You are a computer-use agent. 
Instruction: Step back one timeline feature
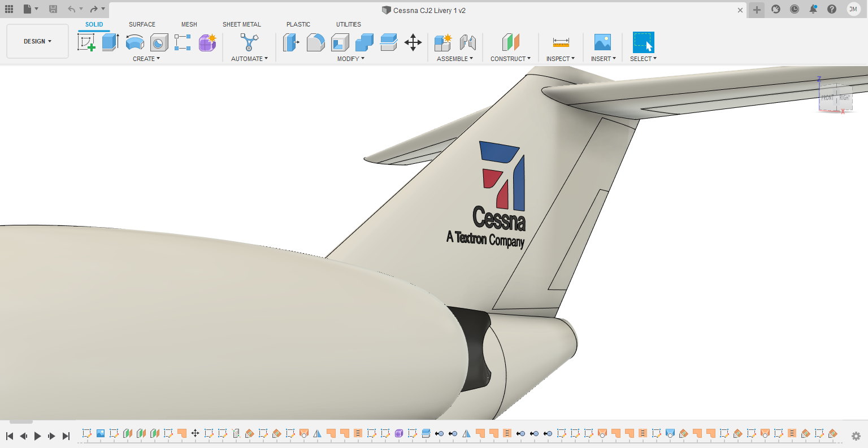[x=24, y=436]
